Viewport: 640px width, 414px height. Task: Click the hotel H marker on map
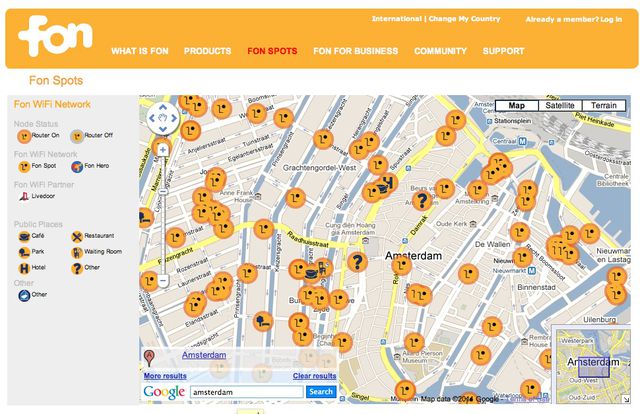388,183
